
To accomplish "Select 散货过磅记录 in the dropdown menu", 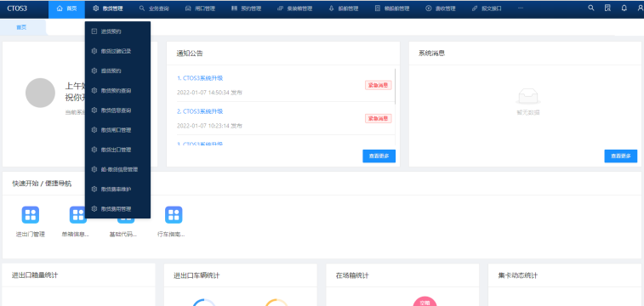I will pos(117,51).
